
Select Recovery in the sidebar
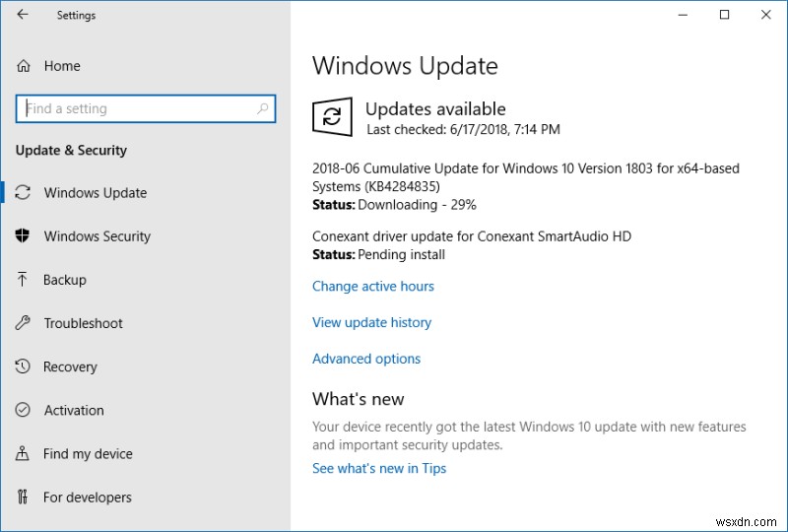click(70, 367)
